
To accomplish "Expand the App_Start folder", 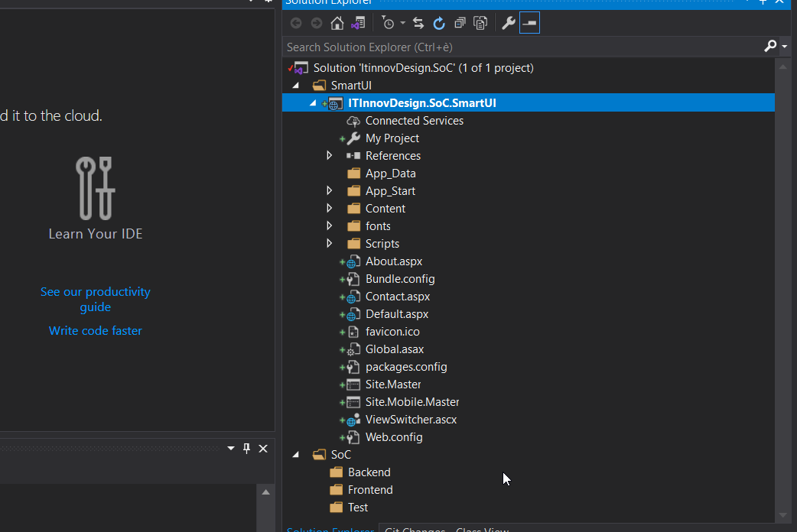I will pyautogui.click(x=330, y=190).
